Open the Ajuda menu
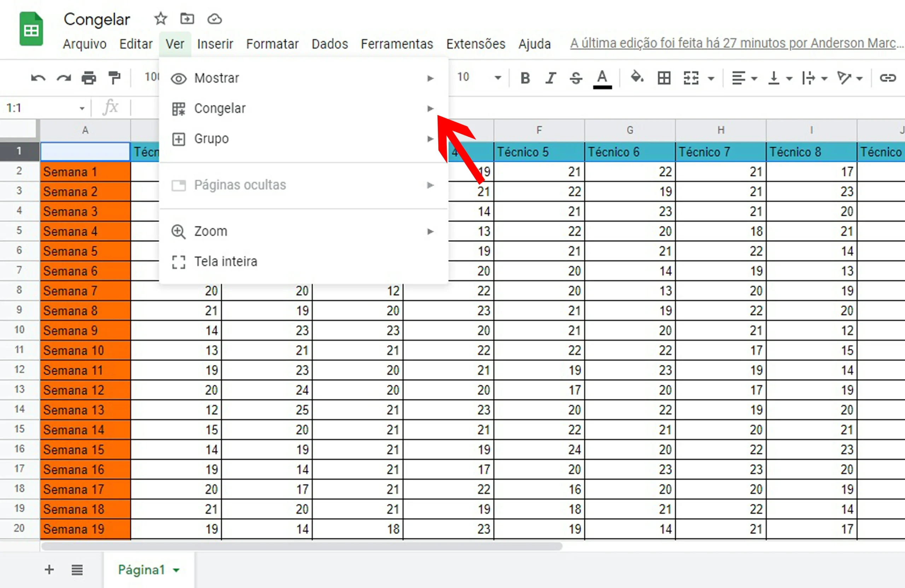Image resolution: width=905 pixels, height=588 pixels. tap(535, 44)
